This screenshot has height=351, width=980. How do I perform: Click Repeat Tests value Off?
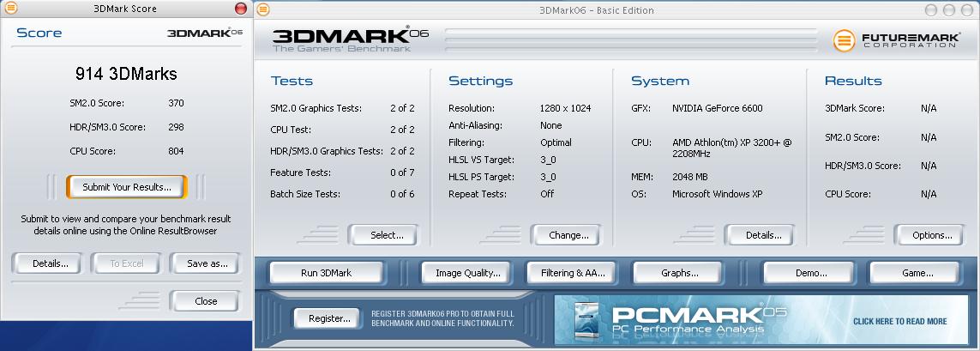click(548, 194)
